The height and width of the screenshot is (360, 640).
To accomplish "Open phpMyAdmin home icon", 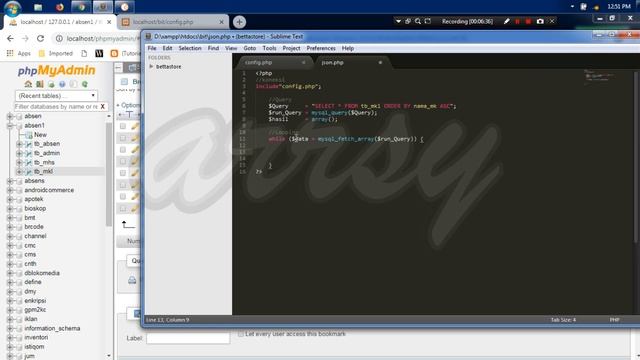I will point(28,84).
